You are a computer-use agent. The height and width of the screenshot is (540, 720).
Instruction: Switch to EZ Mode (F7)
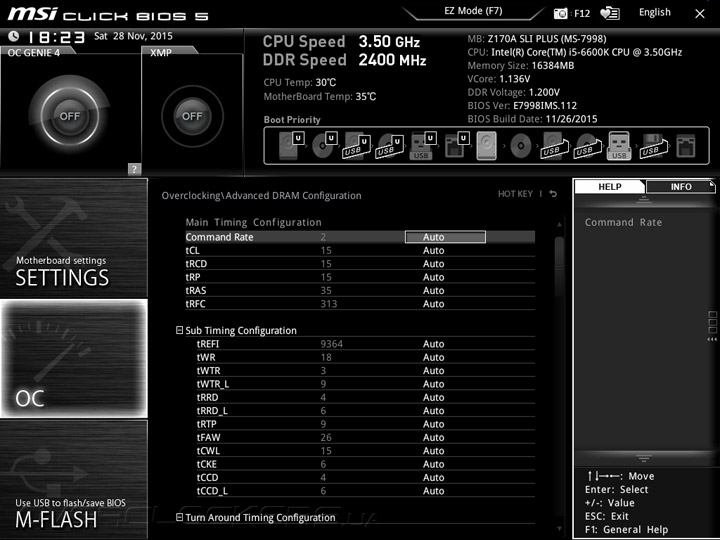[x=473, y=11]
